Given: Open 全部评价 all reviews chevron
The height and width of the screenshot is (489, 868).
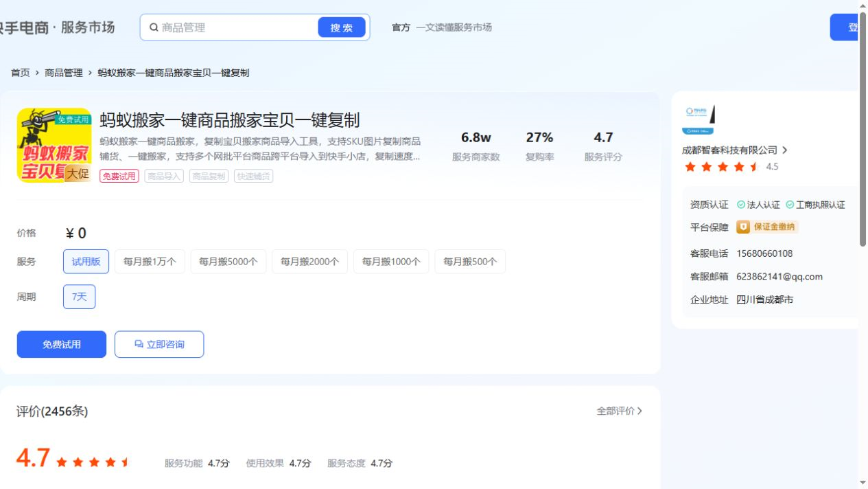Looking at the screenshot, I should 640,411.
